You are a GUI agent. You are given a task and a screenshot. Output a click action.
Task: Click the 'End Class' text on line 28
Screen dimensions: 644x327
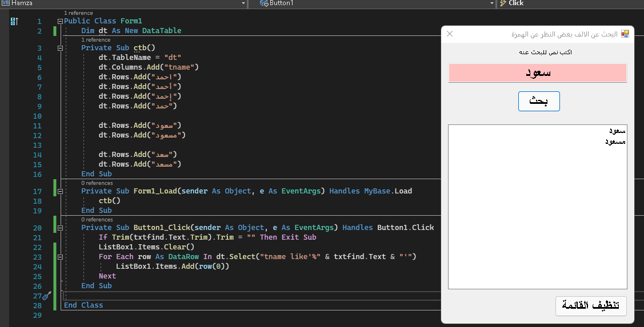(x=83, y=305)
